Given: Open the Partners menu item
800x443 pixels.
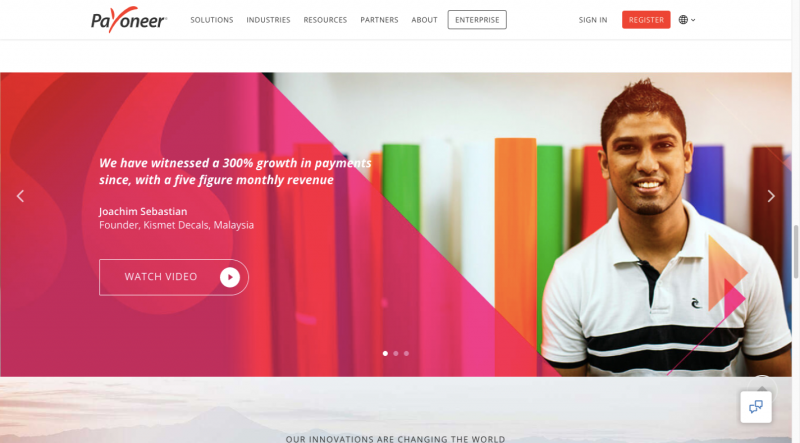Looking at the screenshot, I should pyautogui.click(x=379, y=20).
